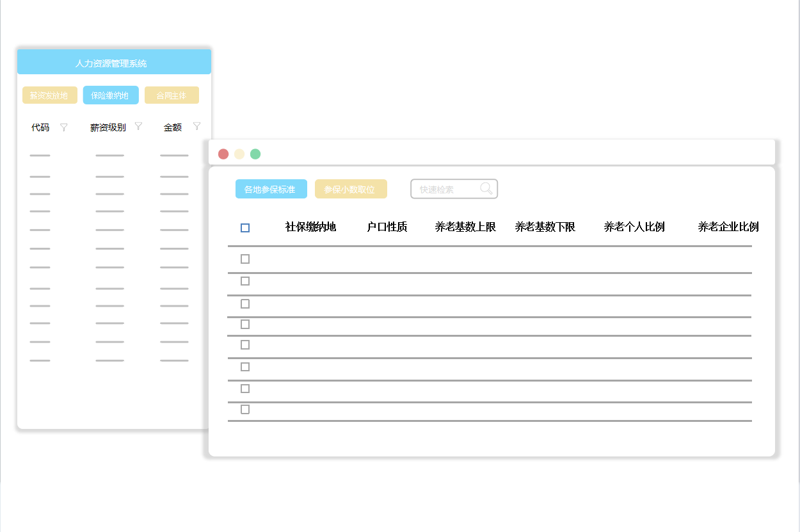Click the yellow minimize dot on front window
Viewport: 800px width, 532px height.
(239, 154)
